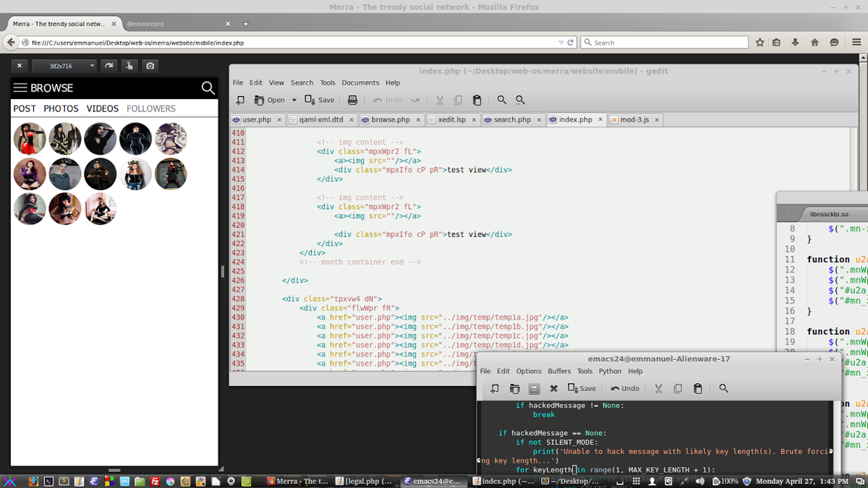Click the search magnifier in Merra page
The height and width of the screenshot is (488, 868).
click(x=208, y=87)
